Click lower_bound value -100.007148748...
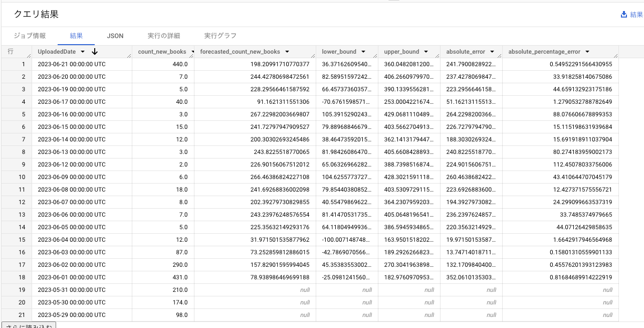 [x=347, y=240]
